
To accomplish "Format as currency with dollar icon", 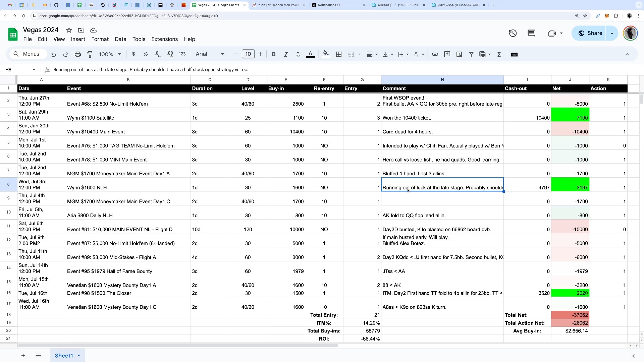I will point(133,54).
